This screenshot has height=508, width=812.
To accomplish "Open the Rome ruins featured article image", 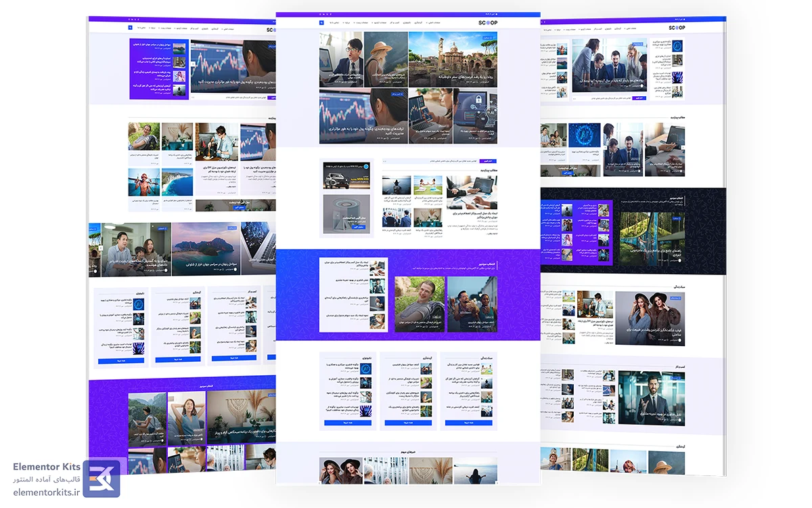I will pos(453,60).
